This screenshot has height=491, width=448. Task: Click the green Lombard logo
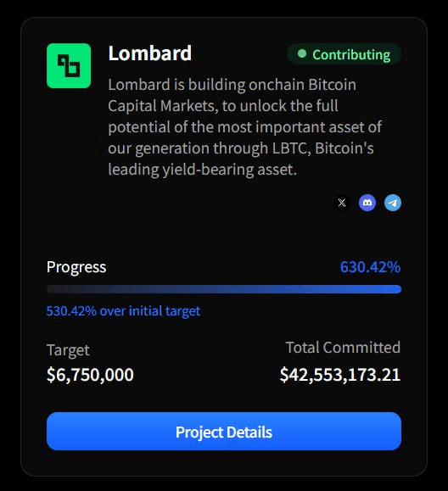point(69,66)
